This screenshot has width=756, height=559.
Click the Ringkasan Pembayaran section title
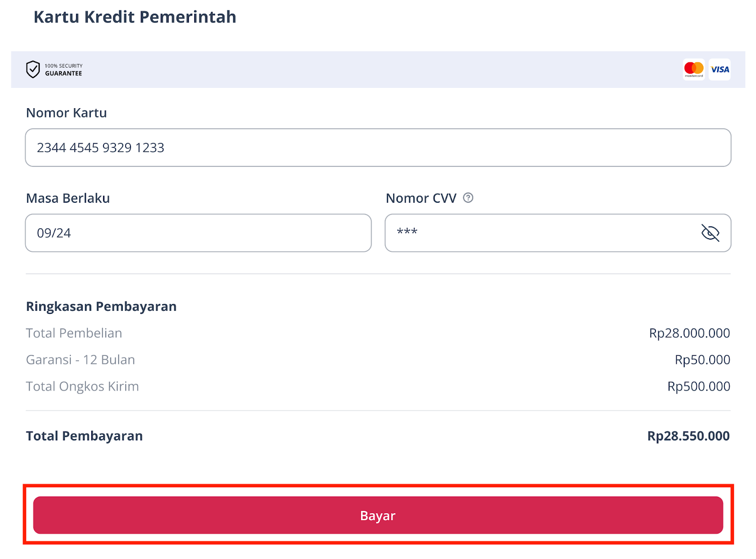coord(101,306)
